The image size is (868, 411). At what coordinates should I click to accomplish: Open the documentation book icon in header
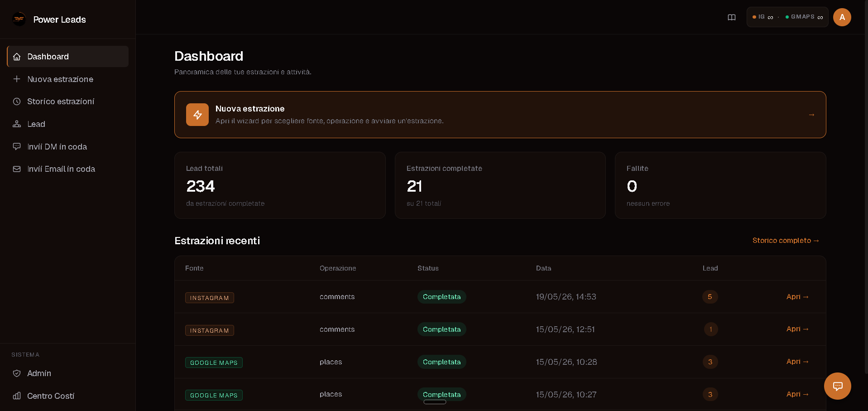(732, 17)
